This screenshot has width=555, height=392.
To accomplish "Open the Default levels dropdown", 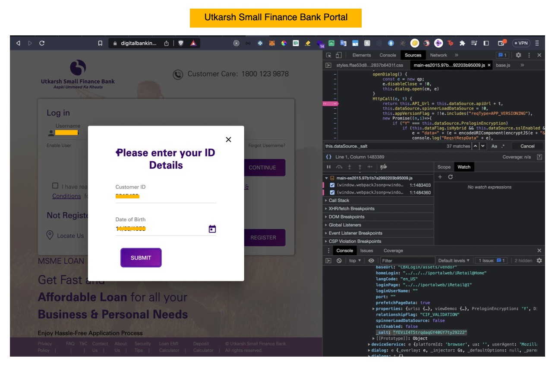I will 454,260.
